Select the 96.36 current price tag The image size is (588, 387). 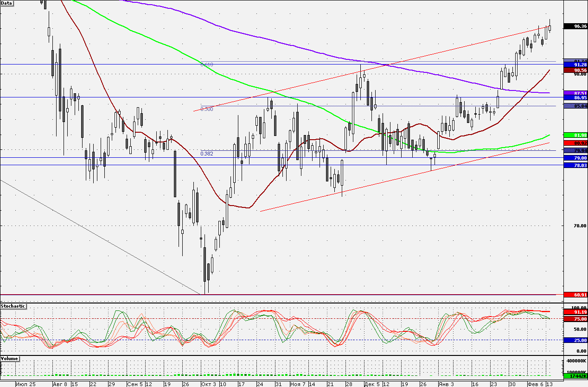pos(575,26)
